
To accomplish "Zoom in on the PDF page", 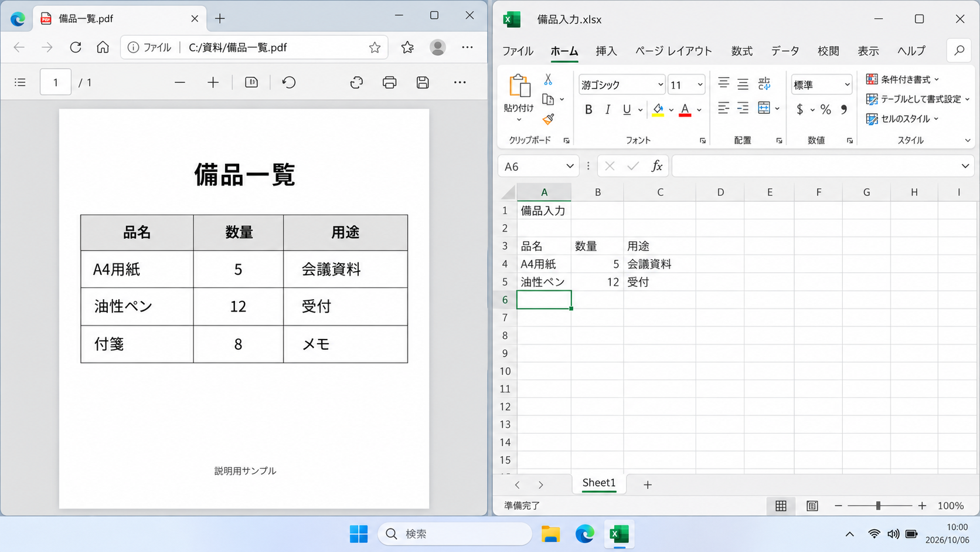I will [213, 83].
